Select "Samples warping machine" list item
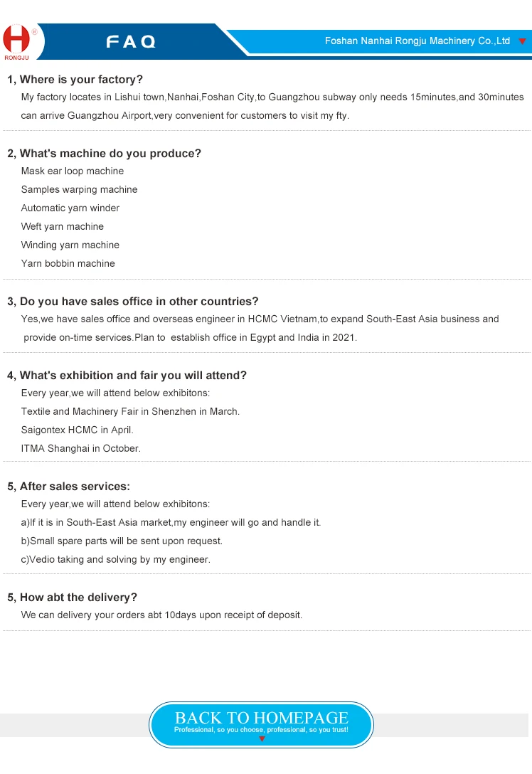Viewport: 532px width, 774px height. [x=80, y=189]
